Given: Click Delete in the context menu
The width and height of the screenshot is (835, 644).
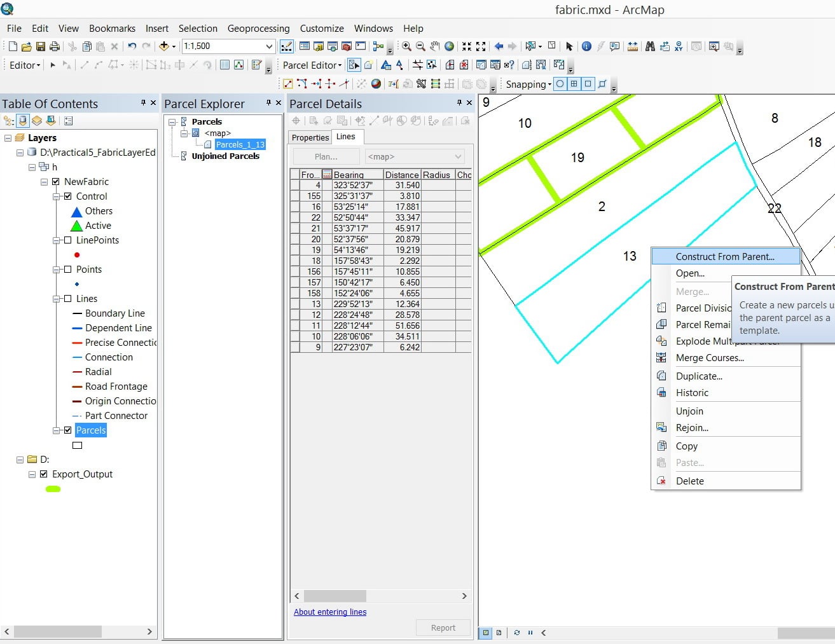Looking at the screenshot, I should [726, 481].
